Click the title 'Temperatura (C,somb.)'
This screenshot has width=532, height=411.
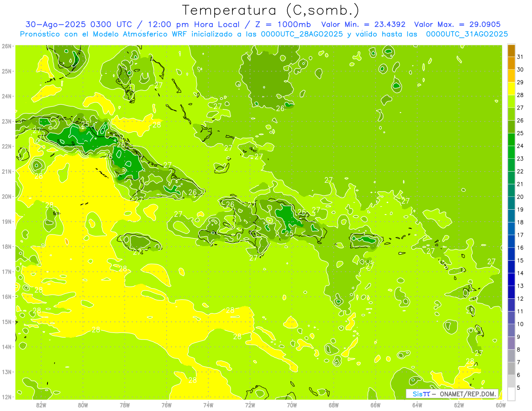tap(270, 10)
